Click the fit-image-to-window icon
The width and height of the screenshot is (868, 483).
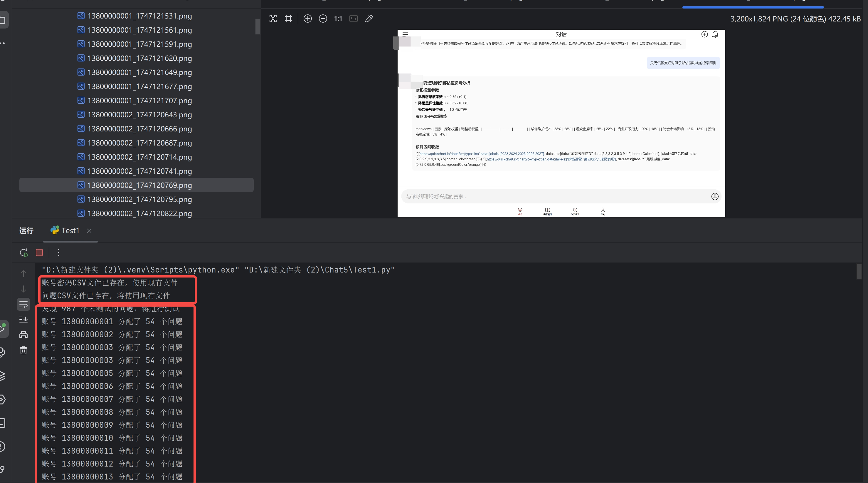[x=353, y=19]
